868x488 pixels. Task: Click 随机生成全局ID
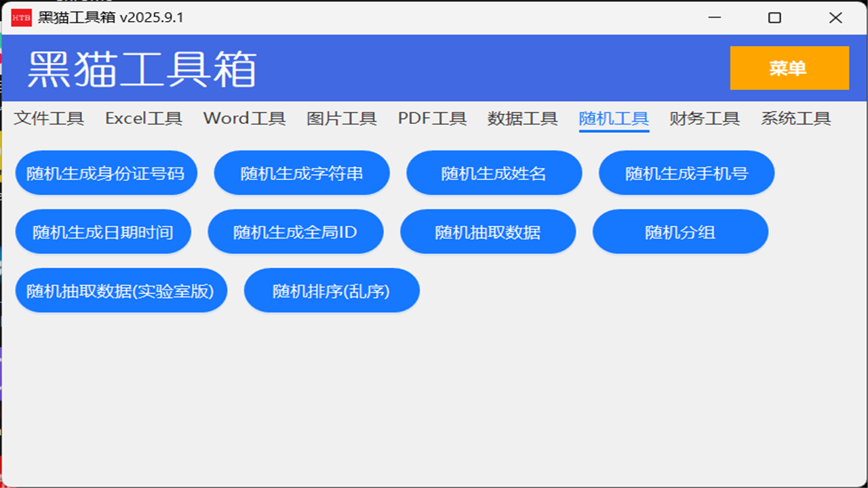click(x=295, y=231)
